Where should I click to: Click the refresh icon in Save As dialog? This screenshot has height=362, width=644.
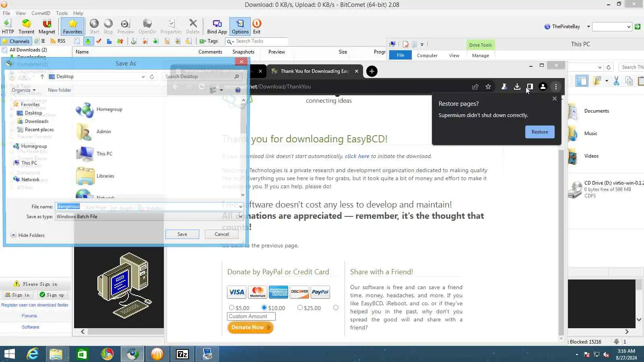152,76
